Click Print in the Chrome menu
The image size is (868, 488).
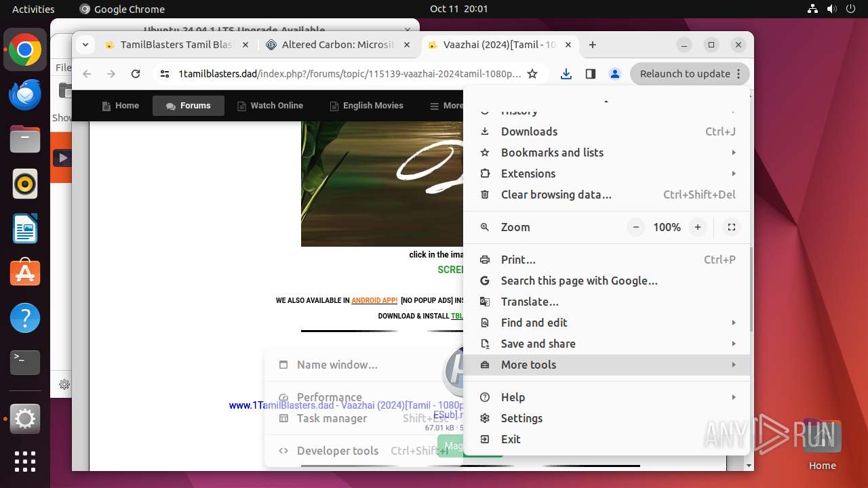pos(607,260)
